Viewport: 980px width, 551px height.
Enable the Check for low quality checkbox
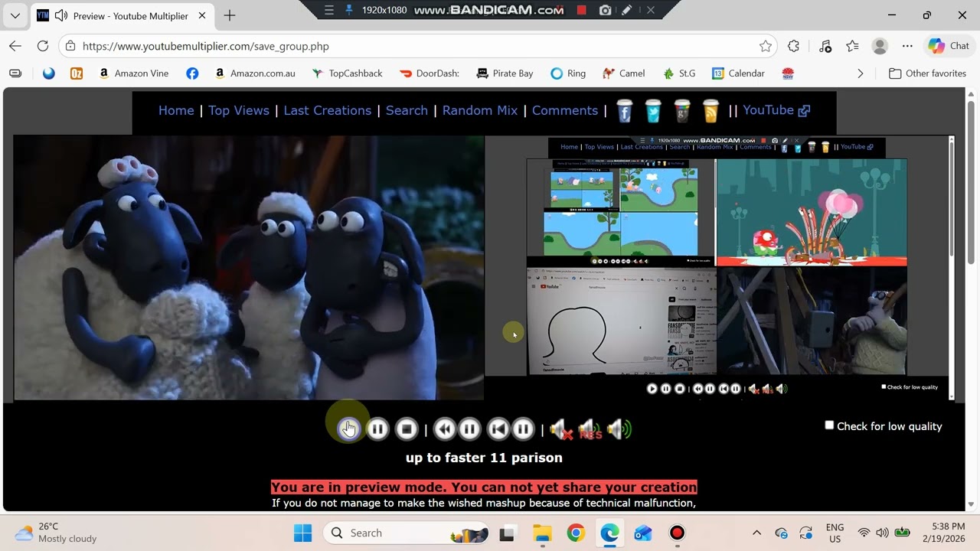pyautogui.click(x=829, y=425)
